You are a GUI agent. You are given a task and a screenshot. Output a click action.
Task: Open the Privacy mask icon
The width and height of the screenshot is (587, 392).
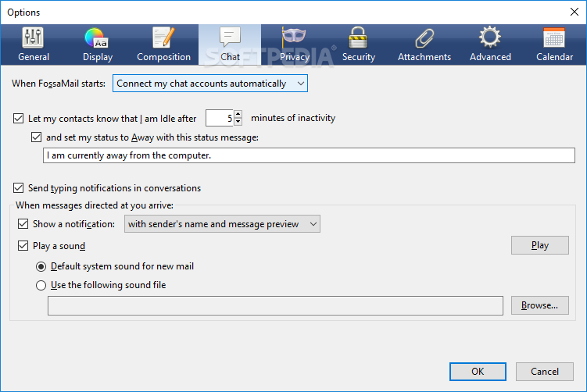(294, 37)
